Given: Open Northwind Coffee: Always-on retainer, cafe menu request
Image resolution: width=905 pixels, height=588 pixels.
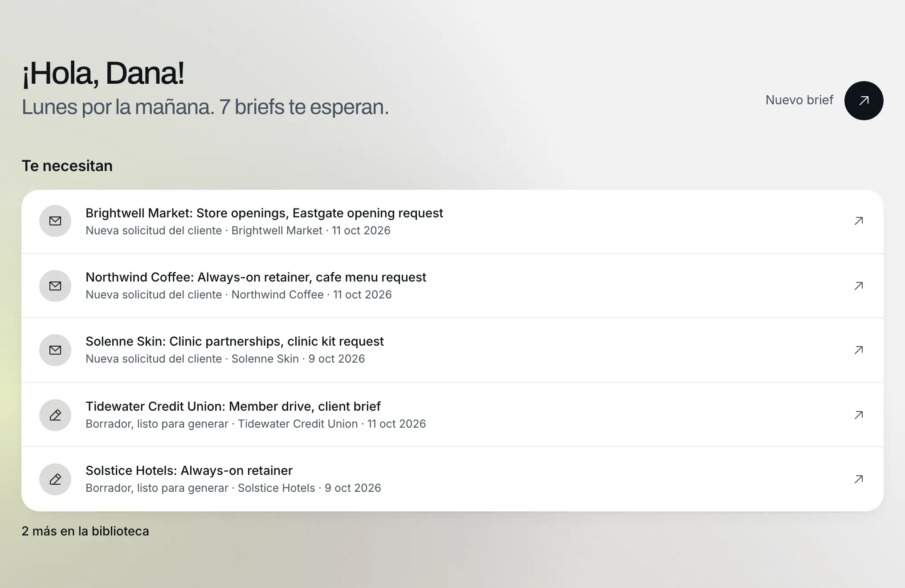Looking at the screenshot, I should (x=256, y=277).
